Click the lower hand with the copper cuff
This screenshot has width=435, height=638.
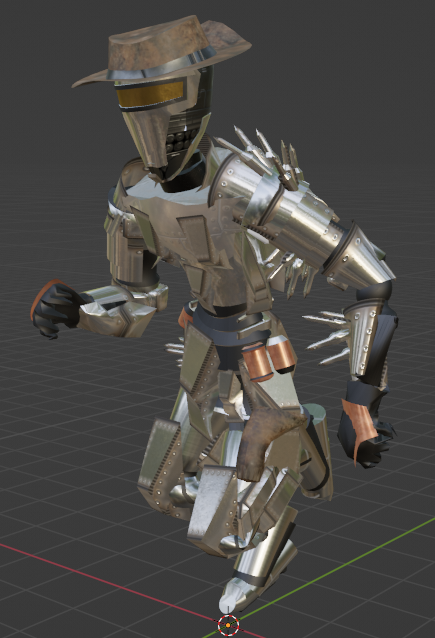pyautogui.click(x=366, y=429)
